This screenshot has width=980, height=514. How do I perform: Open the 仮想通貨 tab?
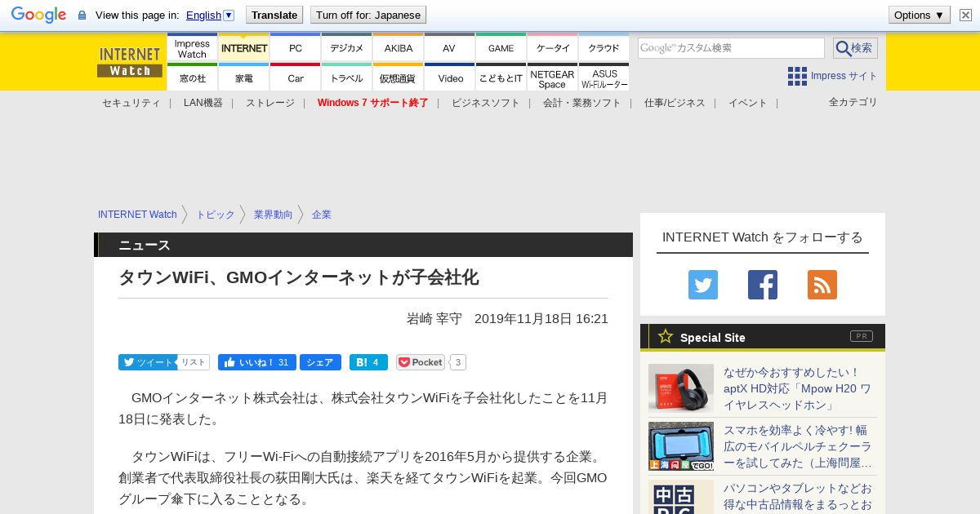tap(399, 78)
